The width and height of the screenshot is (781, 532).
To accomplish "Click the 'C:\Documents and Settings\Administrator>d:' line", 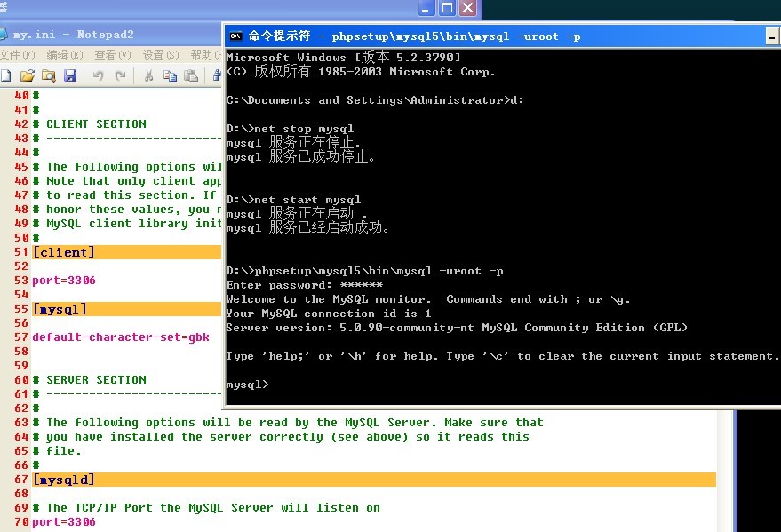I will (x=375, y=100).
